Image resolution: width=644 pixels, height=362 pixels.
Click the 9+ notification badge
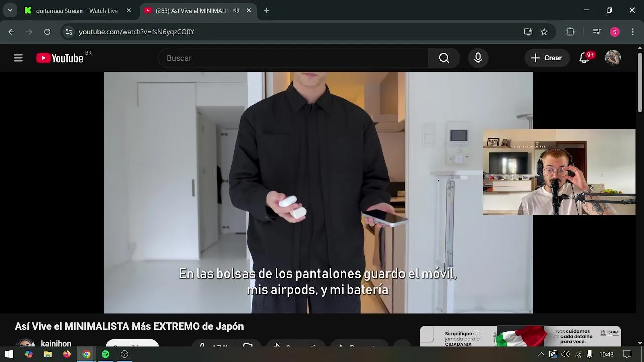(590, 55)
